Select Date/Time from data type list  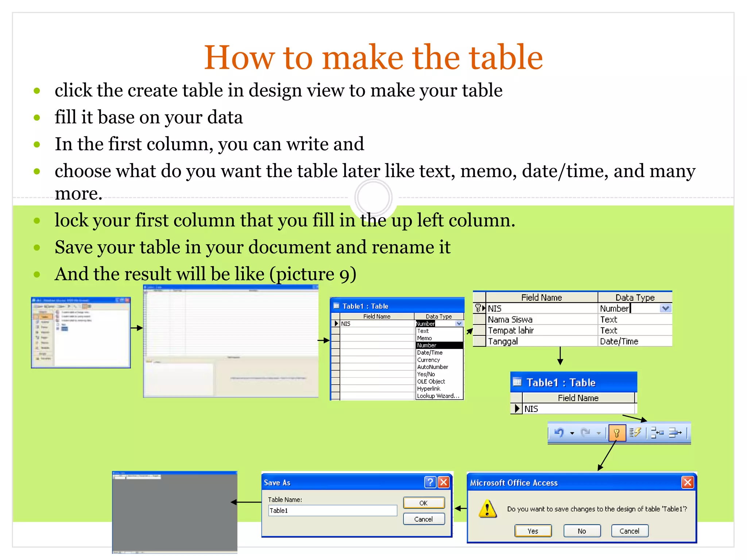(430, 353)
